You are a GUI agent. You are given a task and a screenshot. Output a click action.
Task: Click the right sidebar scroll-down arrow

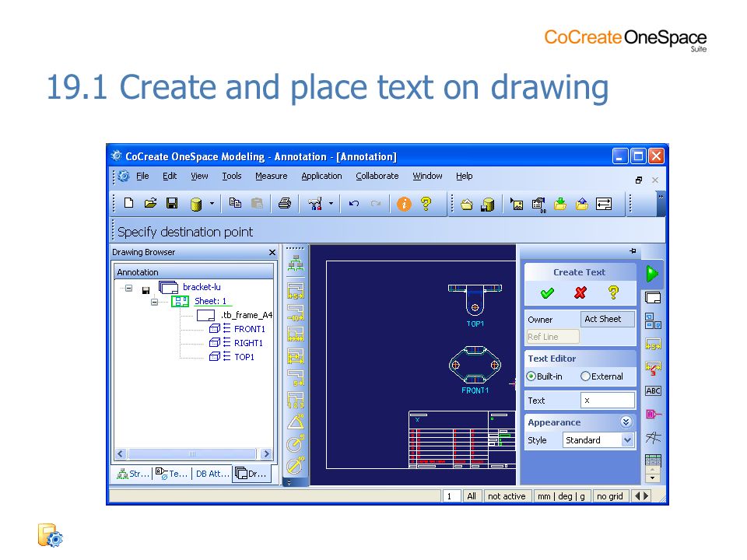click(x=653, y=478)
